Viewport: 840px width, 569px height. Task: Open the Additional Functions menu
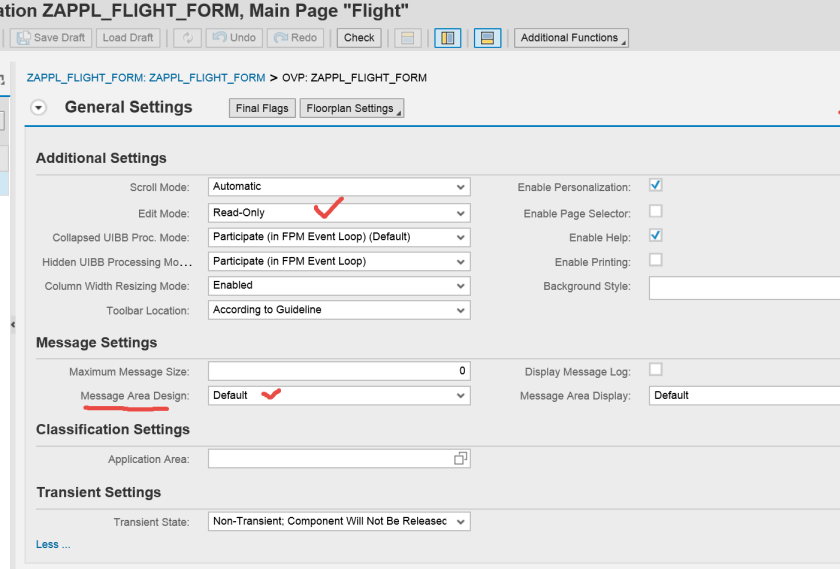click(x=571, y=38)
